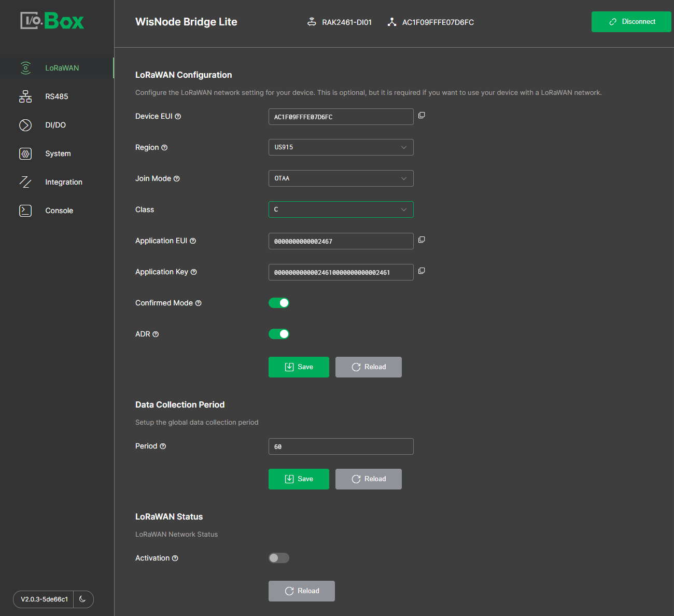Turn off Confirmed Mode switch
Screen dimensions: 674x616
[279, 303]
